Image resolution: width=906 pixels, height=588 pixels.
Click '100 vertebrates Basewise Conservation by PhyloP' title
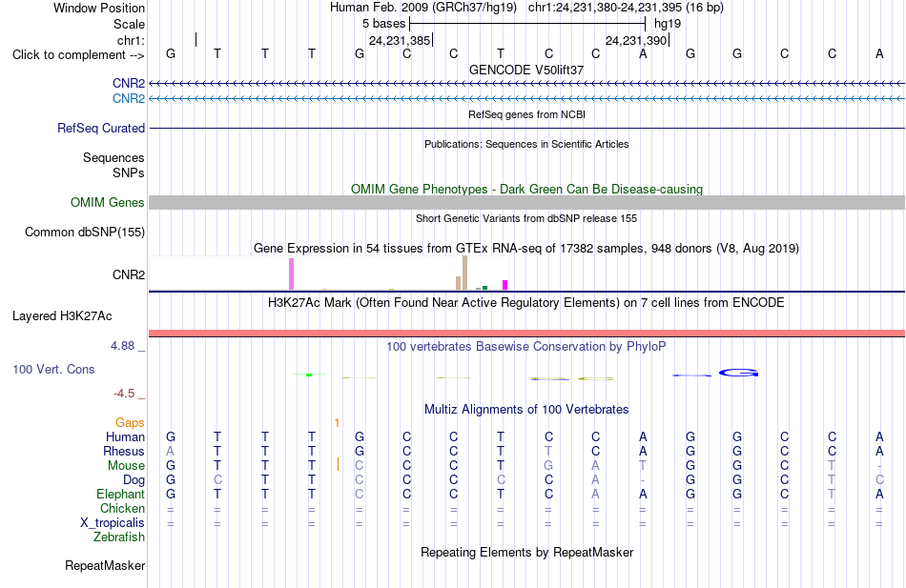(x=526, y=347)
